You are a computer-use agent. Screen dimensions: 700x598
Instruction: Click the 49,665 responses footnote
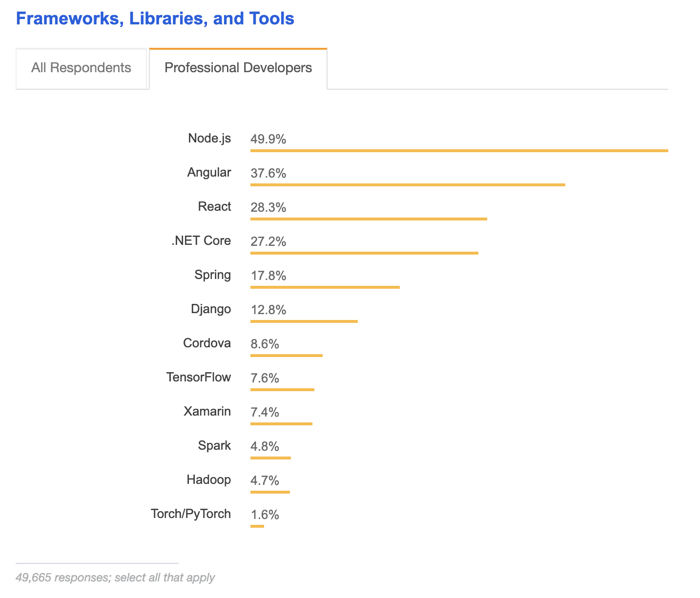coord(115,578)
